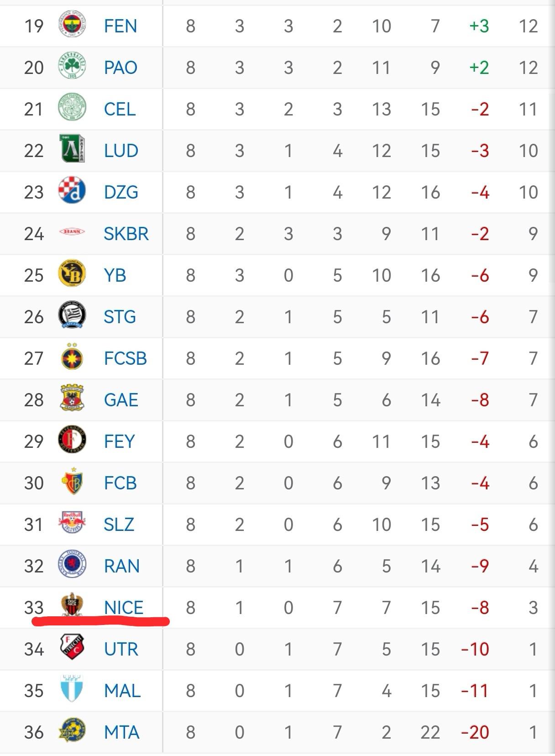Screen dimensions: 555x756
Task: Open the Feyenoord club crest
Action: point(72,440)
